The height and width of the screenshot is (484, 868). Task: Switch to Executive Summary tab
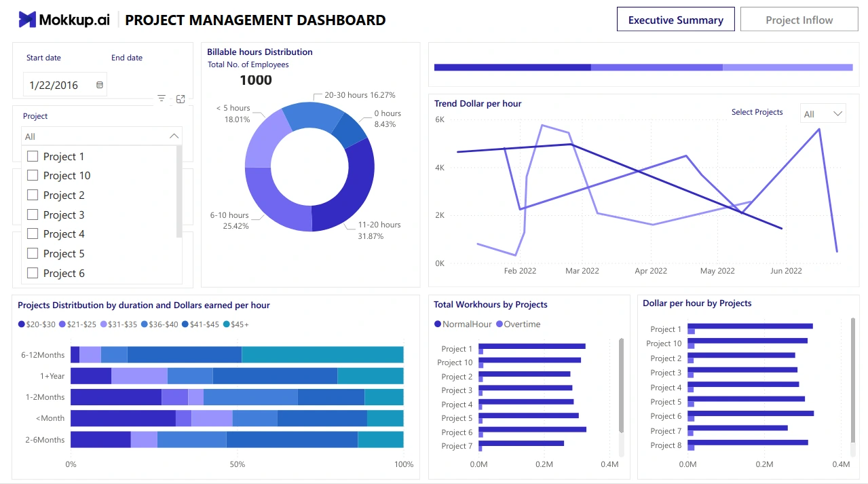point(675,20)
